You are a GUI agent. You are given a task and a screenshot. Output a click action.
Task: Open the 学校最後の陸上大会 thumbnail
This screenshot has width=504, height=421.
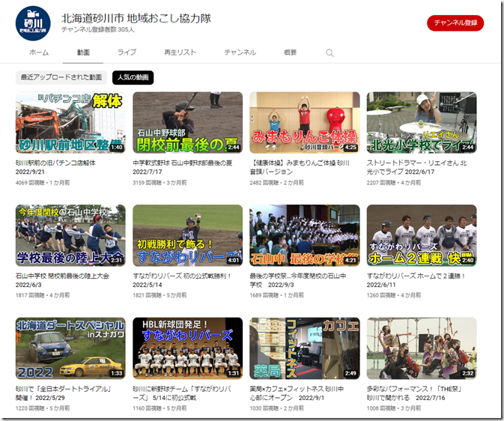(x=70, y=235)
